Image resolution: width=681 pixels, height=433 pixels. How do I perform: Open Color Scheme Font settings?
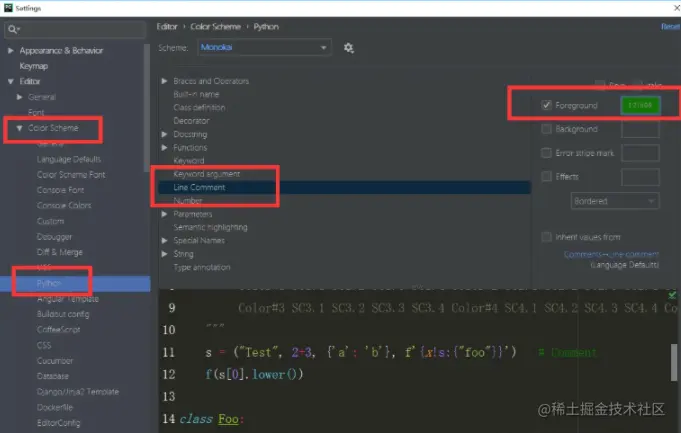tap(71, 175)
